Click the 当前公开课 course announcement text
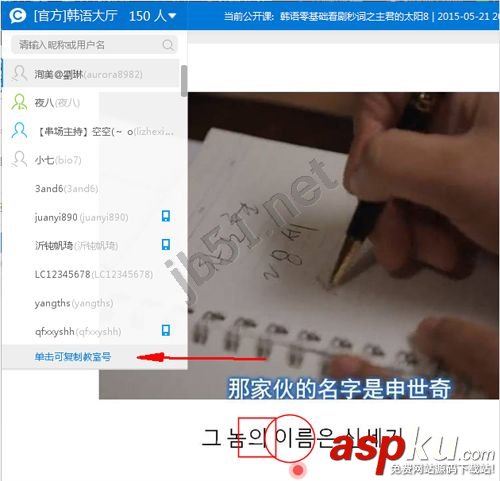 [x=361, y=16]
